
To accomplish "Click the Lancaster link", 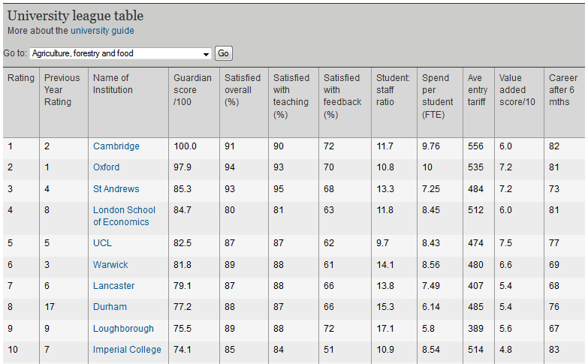I will 113,286.
